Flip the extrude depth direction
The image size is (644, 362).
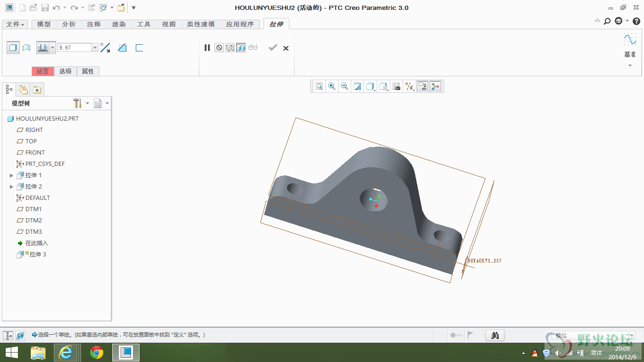pyautogui.click(x=105, y=48)
